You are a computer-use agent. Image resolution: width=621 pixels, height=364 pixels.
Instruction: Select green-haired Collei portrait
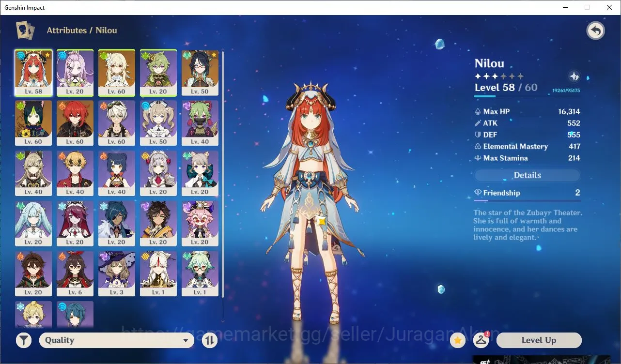tap(158, 73)
